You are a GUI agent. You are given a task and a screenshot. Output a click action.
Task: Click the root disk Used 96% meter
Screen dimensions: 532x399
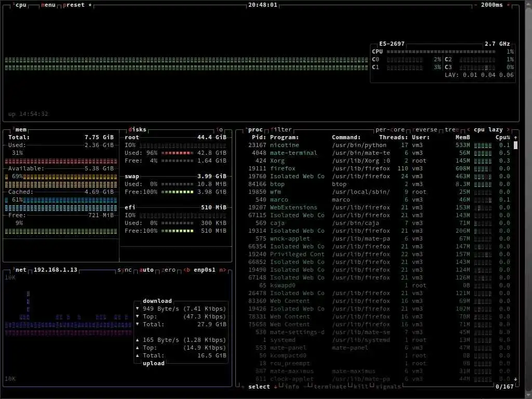click(177, 153)
